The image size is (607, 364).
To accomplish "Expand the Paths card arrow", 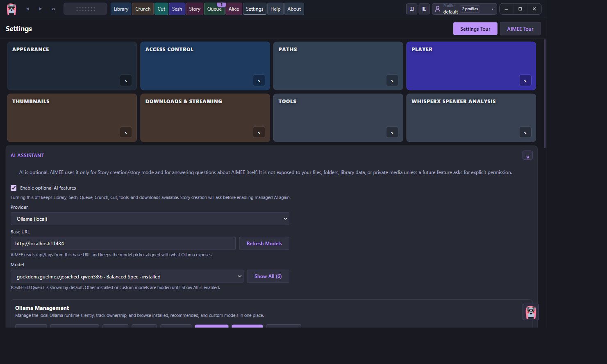I will pyautogui.click(x=392, y=81).
